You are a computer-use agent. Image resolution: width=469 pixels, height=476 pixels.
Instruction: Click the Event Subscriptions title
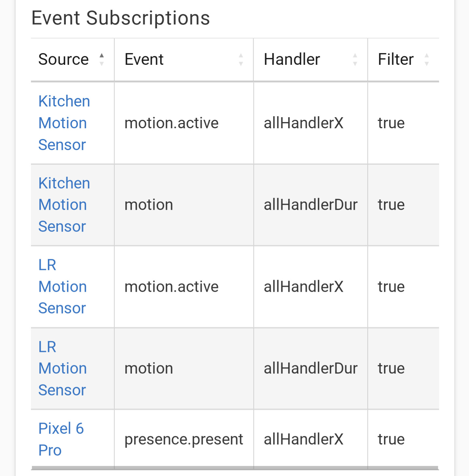[121, 18]
